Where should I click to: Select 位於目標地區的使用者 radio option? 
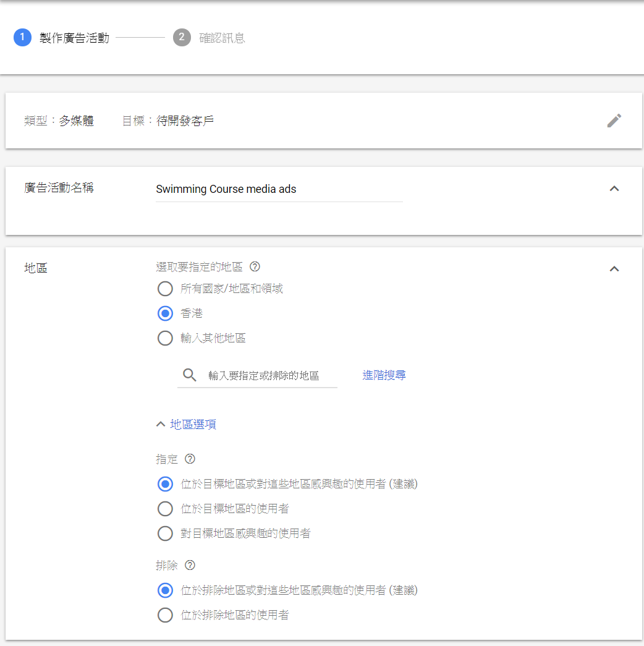point(165,509)
